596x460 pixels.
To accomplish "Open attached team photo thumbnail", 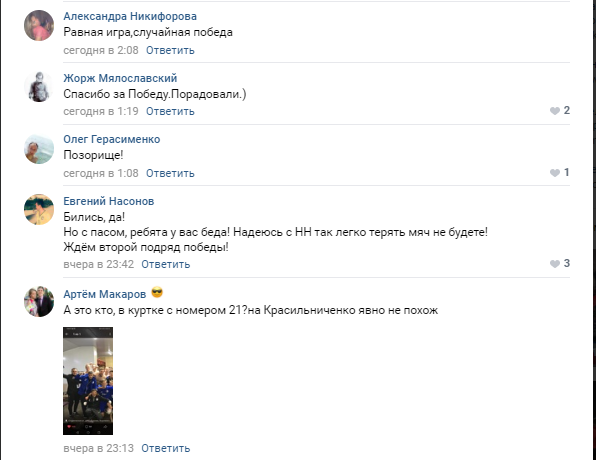I will [x=88, y=381].
